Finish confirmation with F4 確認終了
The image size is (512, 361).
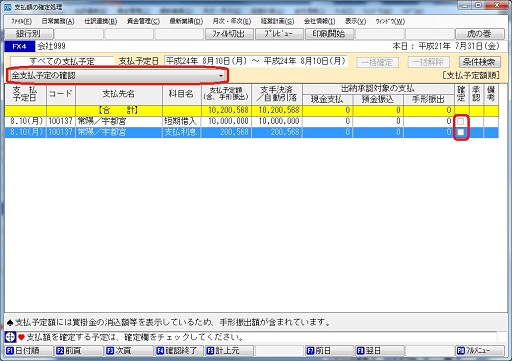pos(179,350)
